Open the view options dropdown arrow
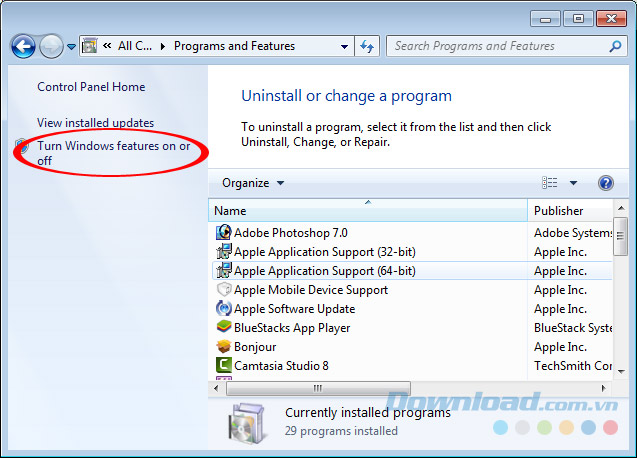Viewport: 637px width, 458px height. [x=573, y=183]
